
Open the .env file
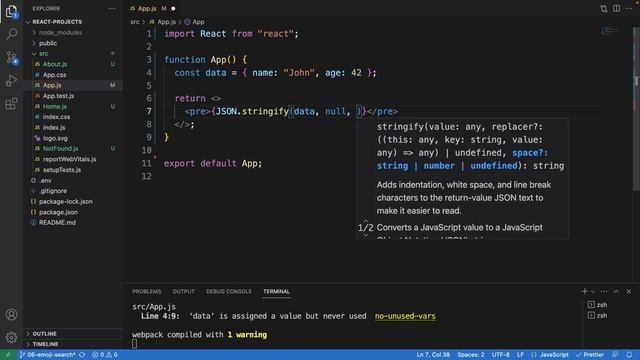[x=45, y=180]
